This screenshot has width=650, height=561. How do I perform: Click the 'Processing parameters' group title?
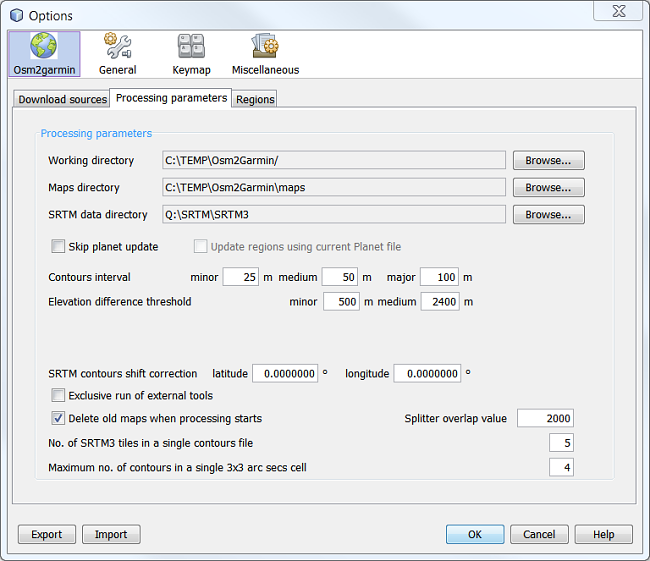[x=96, y=134]
